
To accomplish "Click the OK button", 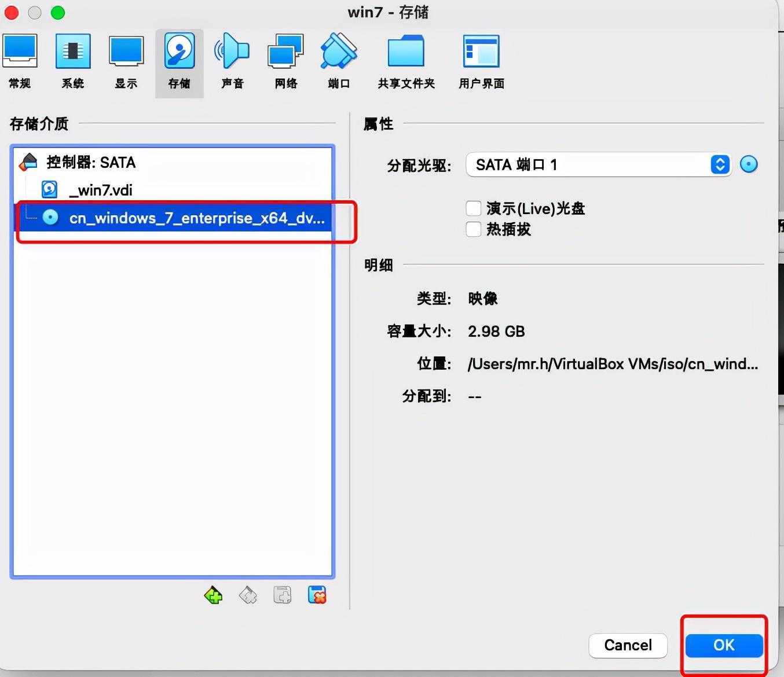I will (x=724, y=645).
